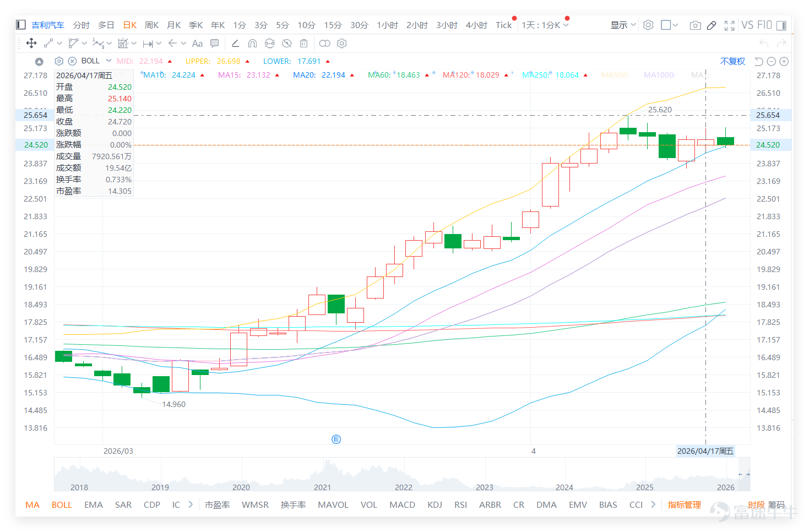
Task: Open the 显示 display dropdown
Action: (x=623, y=25)
